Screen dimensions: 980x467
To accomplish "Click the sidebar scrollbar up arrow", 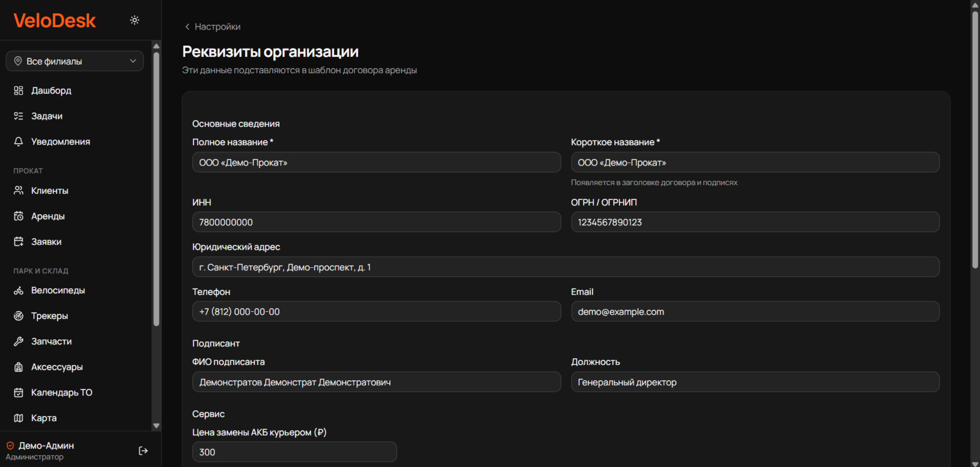I will point(157,46).
